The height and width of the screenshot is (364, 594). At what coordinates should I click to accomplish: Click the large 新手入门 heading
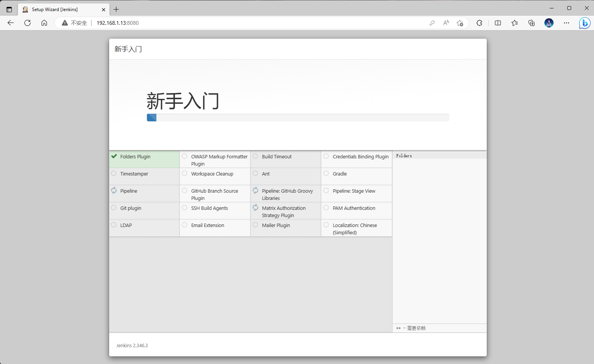pos(183,101)
